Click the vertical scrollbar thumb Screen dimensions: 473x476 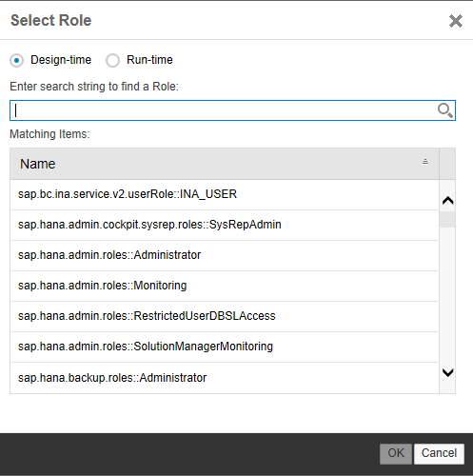[x=447, y=219]
